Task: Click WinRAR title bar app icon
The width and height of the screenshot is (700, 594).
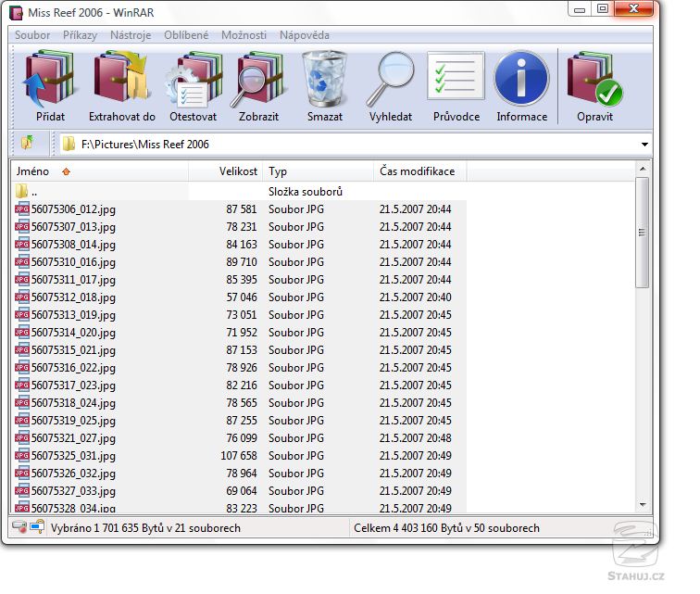Action: tap(17, 13)
